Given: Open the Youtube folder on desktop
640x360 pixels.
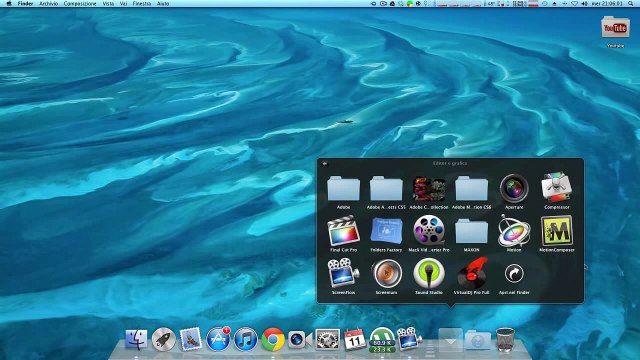Looking at the screenshot, I should tap(615, 27).
